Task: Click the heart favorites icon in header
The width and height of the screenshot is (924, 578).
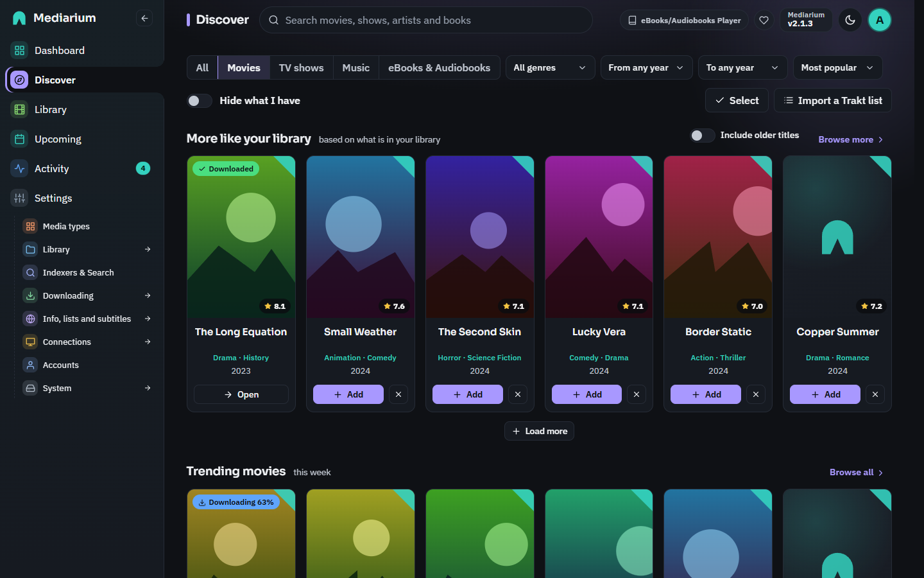Action: [x=764, y=20]
